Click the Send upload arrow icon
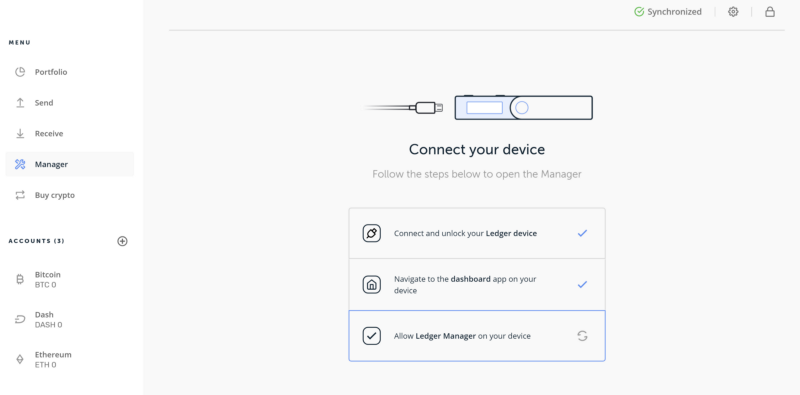The height and width of the screenshot is (395, 800). [20, 103]
